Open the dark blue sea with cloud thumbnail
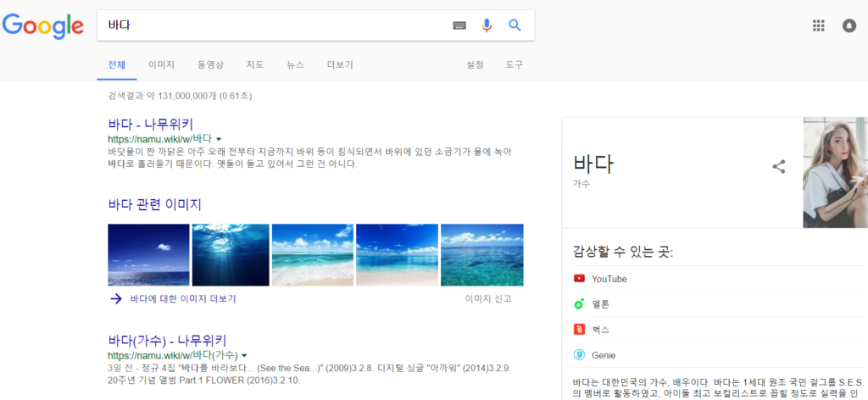 click(x=148, y=254)
